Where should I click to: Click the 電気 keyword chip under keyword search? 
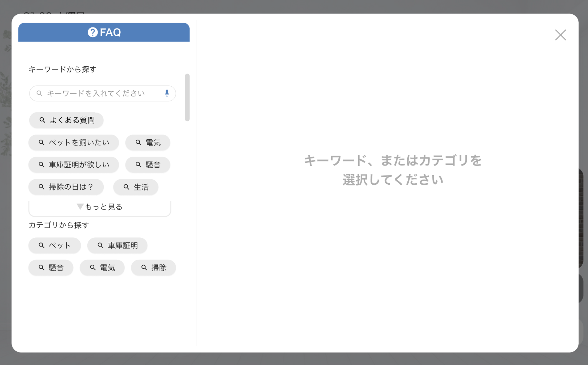(148, 143)
